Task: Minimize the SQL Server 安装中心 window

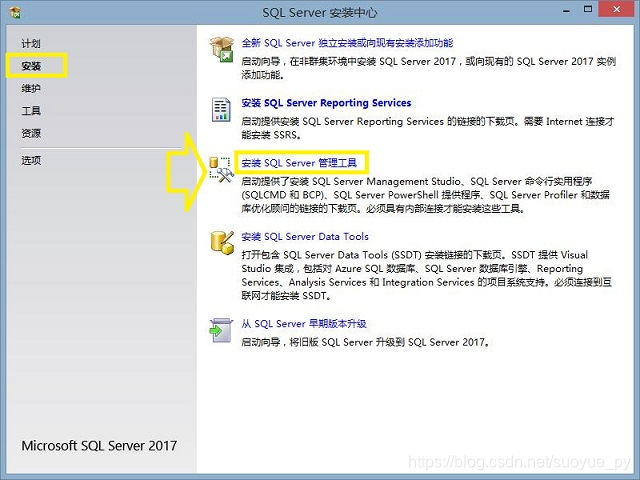Action: click(566, 11)
